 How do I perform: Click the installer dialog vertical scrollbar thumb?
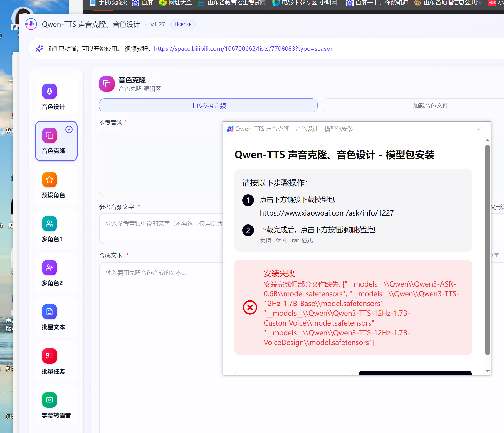point(487,249)
